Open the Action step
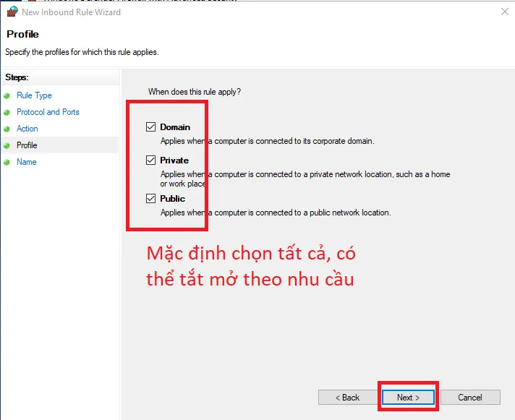Screen dimensions: 515x420 coord(27,129)
